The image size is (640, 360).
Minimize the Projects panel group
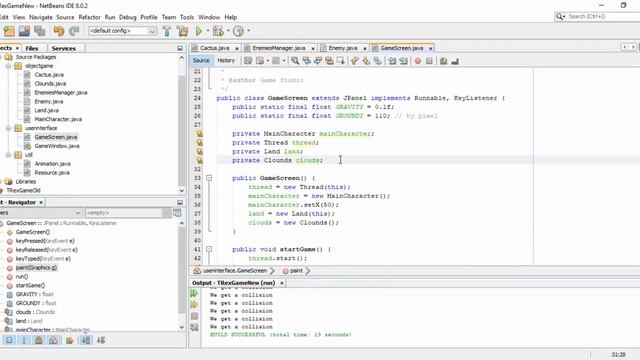180,48
